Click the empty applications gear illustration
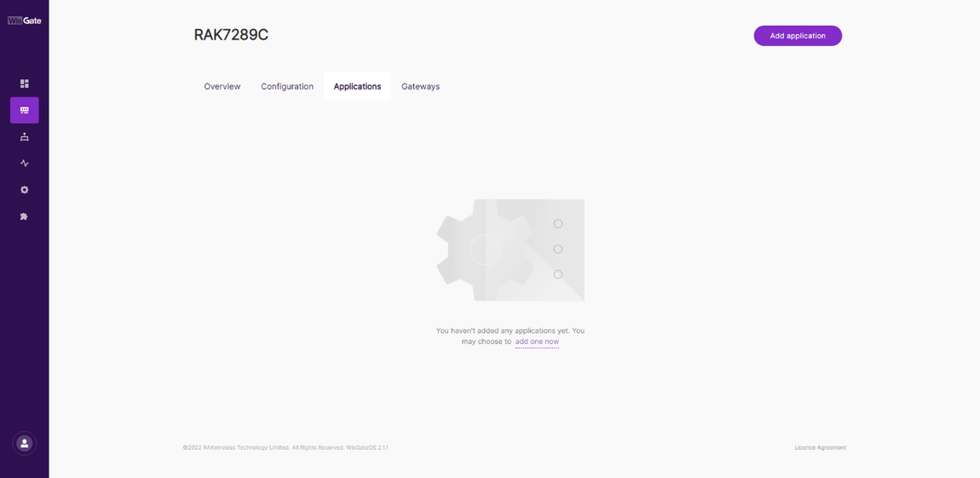980x478 pixels. [510, 250]
